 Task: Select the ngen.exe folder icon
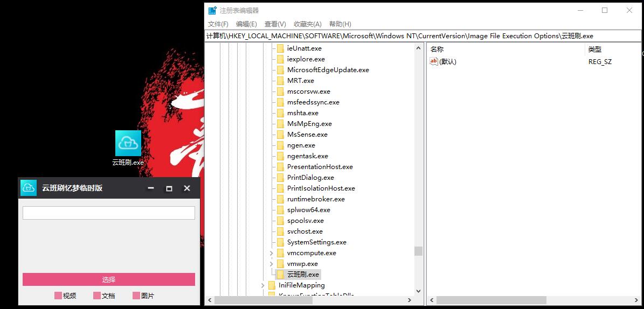click(280, 145)
